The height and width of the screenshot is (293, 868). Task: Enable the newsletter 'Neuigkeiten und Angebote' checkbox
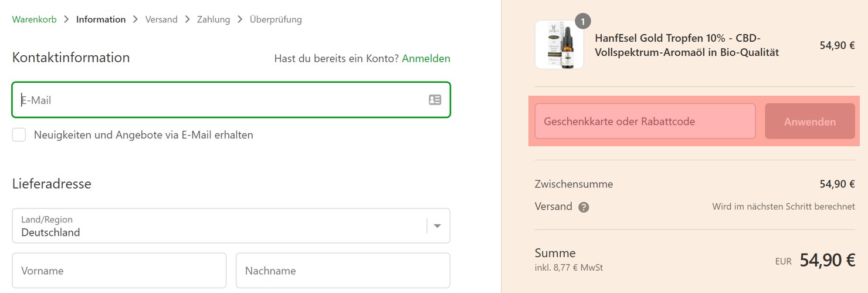click(19, 135)
